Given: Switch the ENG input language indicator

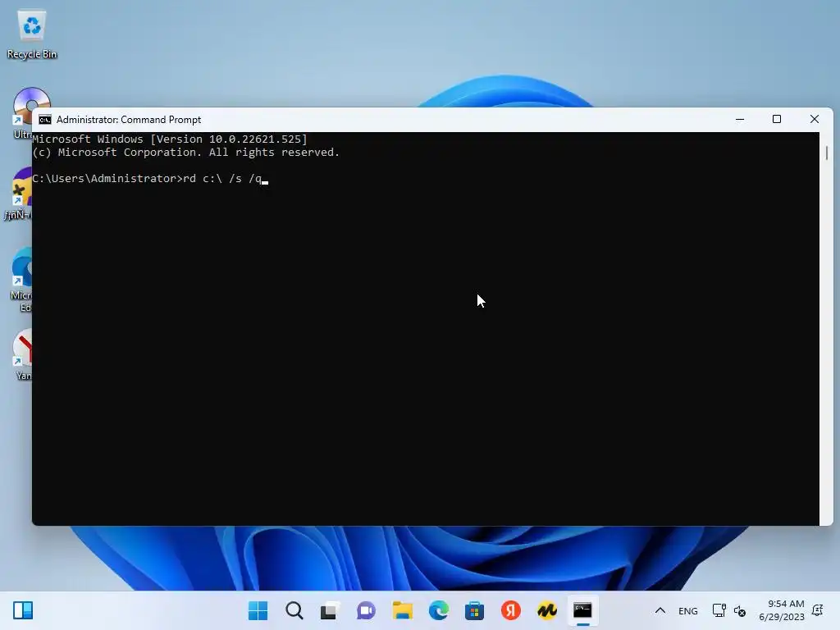Looking at the screenshot, I should pos(688,610).
